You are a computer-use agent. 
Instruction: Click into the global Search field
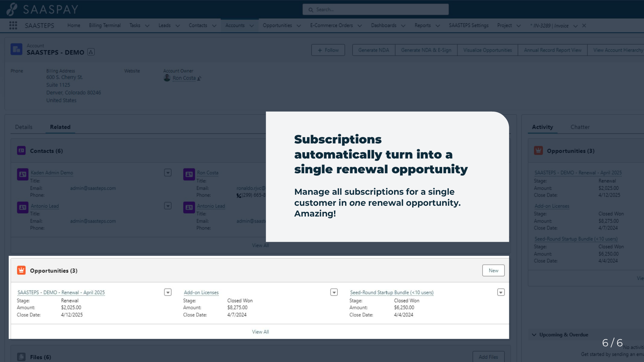[376, 9]
